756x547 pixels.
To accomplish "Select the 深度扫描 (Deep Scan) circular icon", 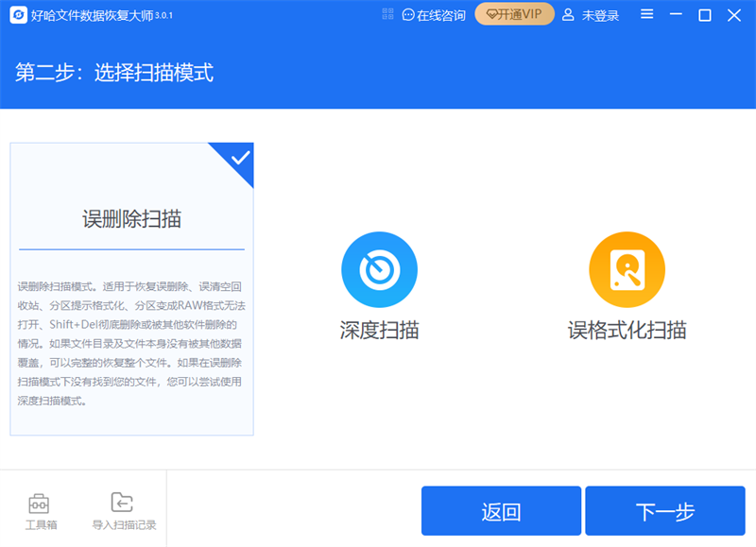I will tap(380, 268).
